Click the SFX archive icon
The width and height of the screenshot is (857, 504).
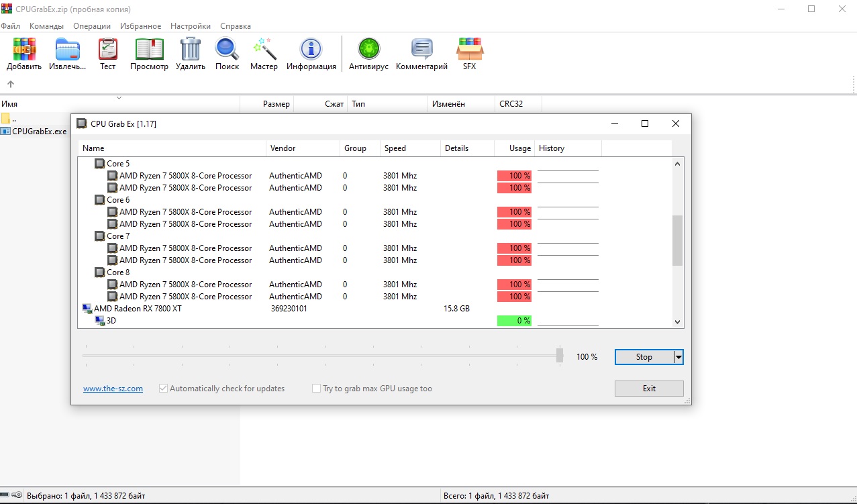(469, 49)
